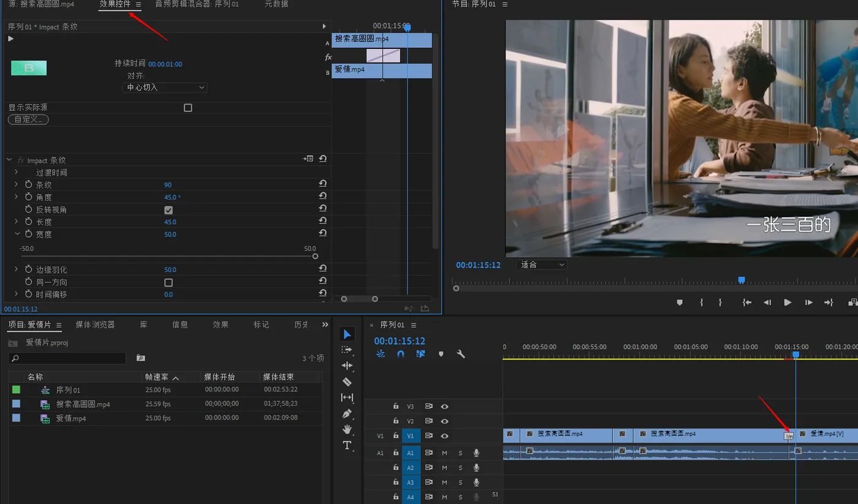Mark In point in Program monitor
The height and width of the screenshot is (504, 858).
[x=701, y=302]
